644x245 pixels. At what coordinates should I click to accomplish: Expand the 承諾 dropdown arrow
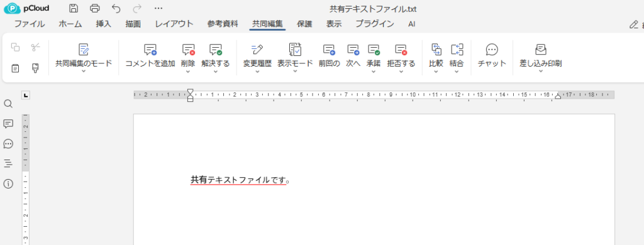[x=374, y=72]
